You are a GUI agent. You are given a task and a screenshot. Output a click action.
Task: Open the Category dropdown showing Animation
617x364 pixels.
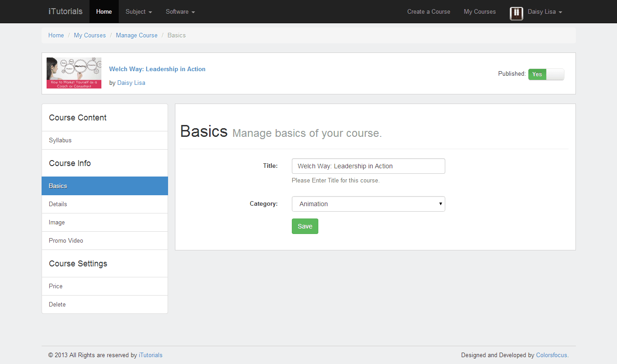(x=368, y=204)
